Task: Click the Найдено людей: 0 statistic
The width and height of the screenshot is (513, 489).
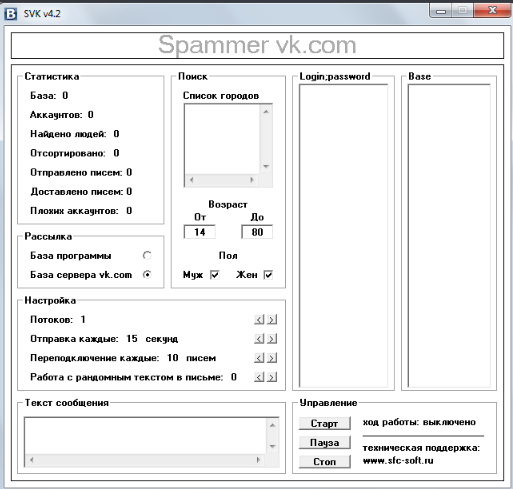Action: tap(75, 134)
